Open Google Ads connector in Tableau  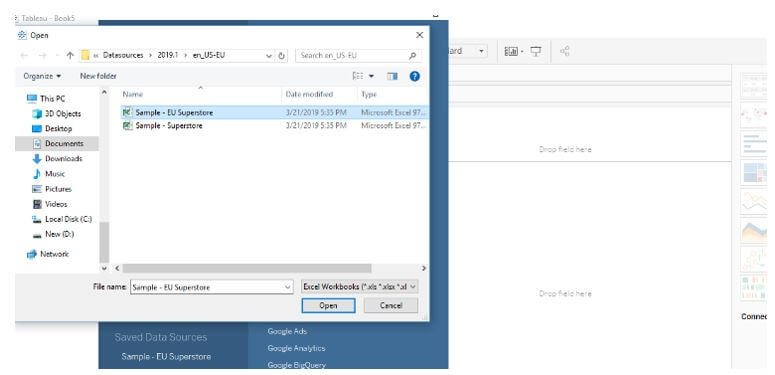287,332
